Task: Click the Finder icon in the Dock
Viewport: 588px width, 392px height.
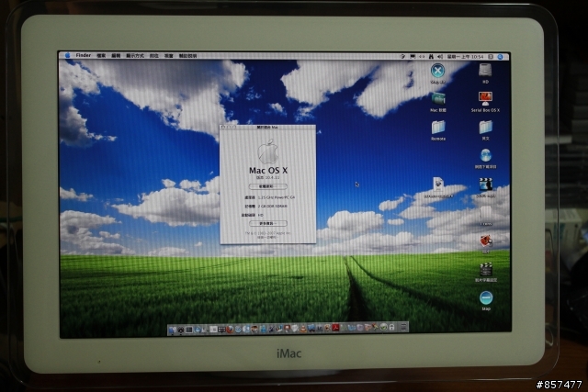Action: pyautogui.click(x=172, y=330)
